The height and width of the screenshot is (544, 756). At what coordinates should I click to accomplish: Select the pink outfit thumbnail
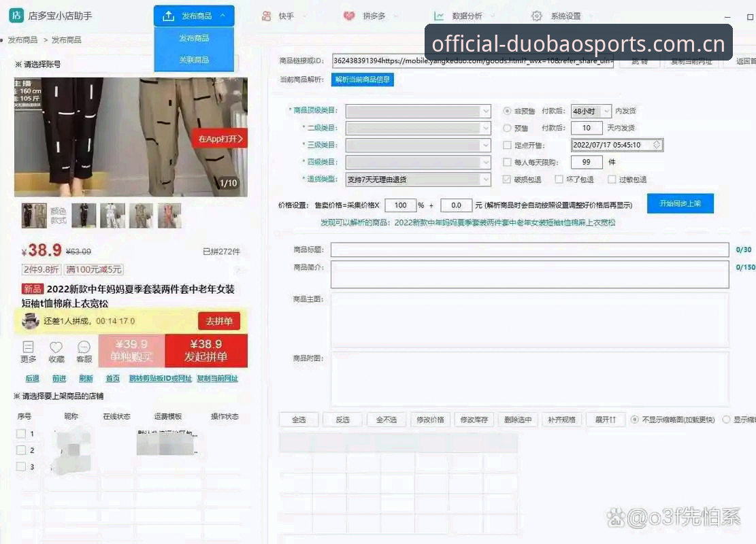169,216
